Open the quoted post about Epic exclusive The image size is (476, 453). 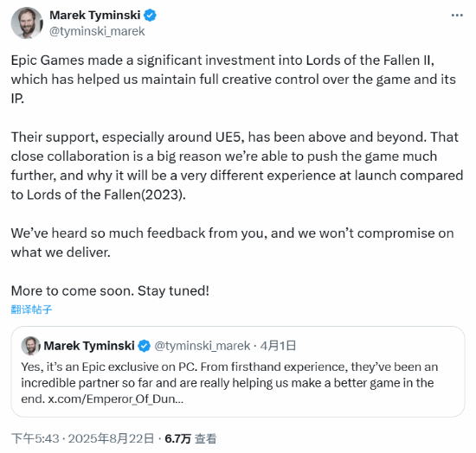(238, 372)
